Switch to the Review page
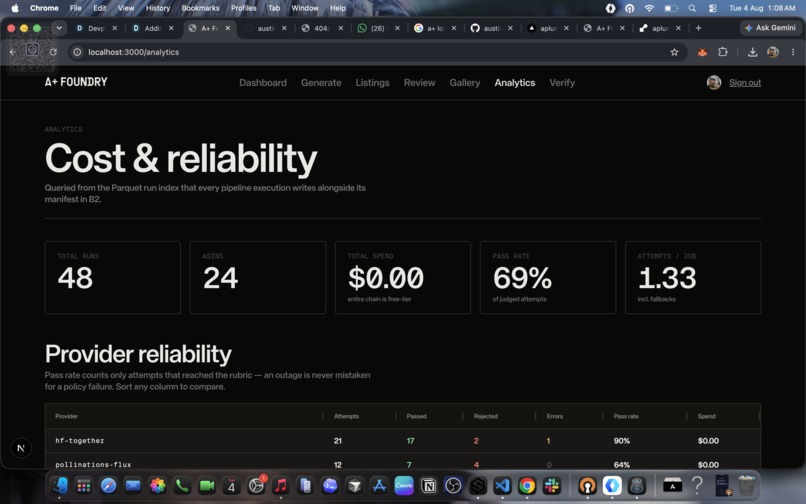The width and height of the screenshot is (806, 504). click(x=419, y=83)
